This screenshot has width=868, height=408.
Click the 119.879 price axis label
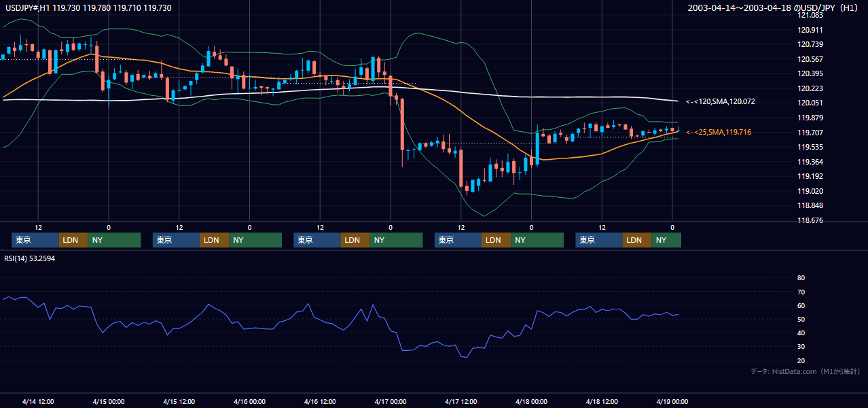click(x=811, y=118)
